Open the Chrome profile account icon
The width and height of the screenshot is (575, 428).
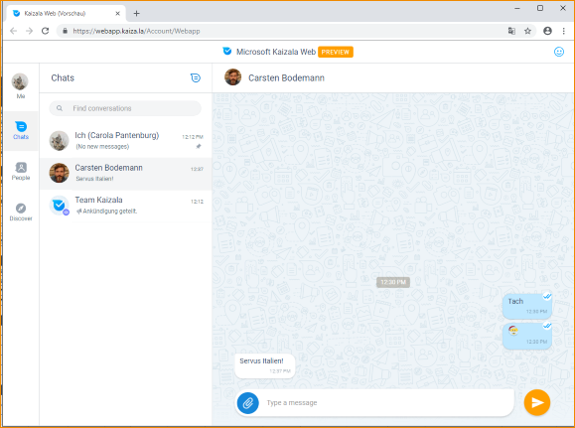point(547,31)
